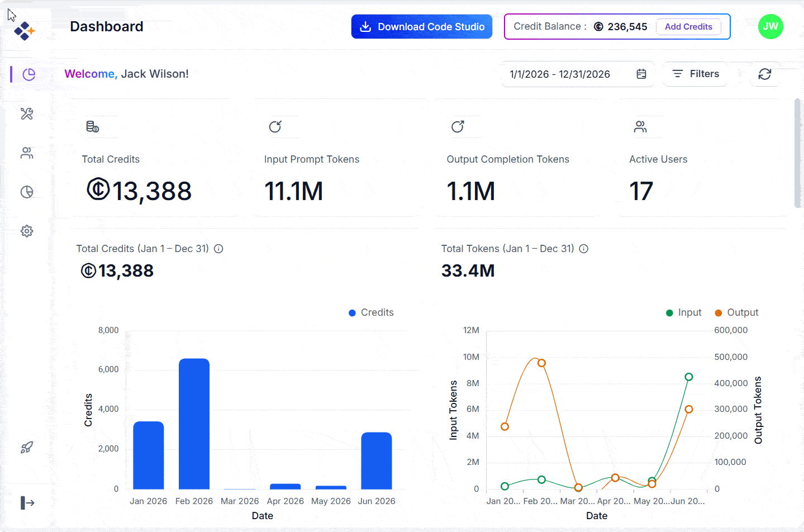The image size is (804, 532).
Task: Click the May 2026 credits bar
Action: coord(331,487)
